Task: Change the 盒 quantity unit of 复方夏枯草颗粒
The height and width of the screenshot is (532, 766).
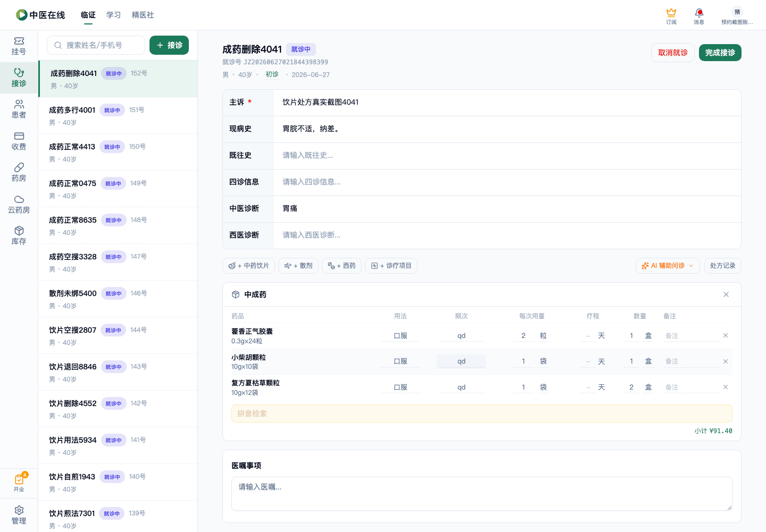Action: click(648, 387)
